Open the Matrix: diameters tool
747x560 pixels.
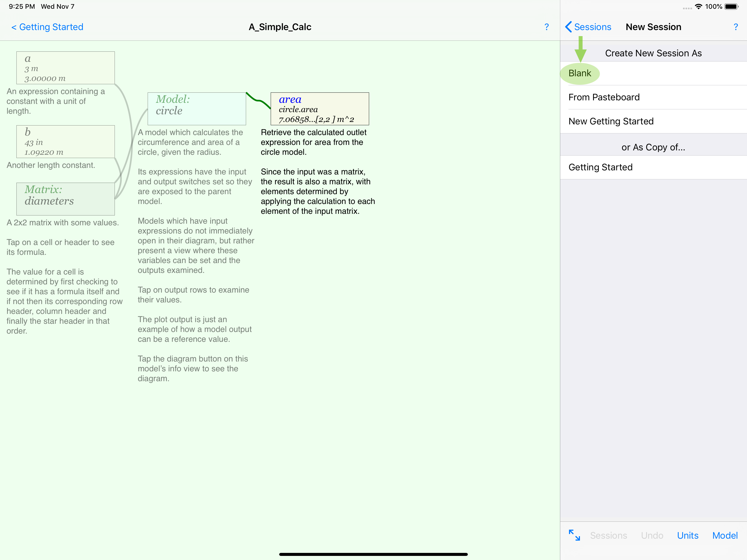[66, 199]
